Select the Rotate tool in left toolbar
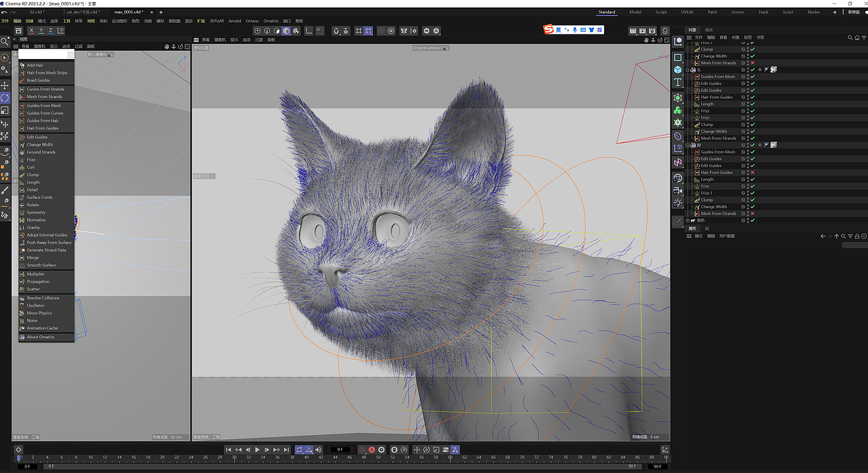The height and width of the screenshot is (473, 868). pyautogui.click(x=5, y=98)
